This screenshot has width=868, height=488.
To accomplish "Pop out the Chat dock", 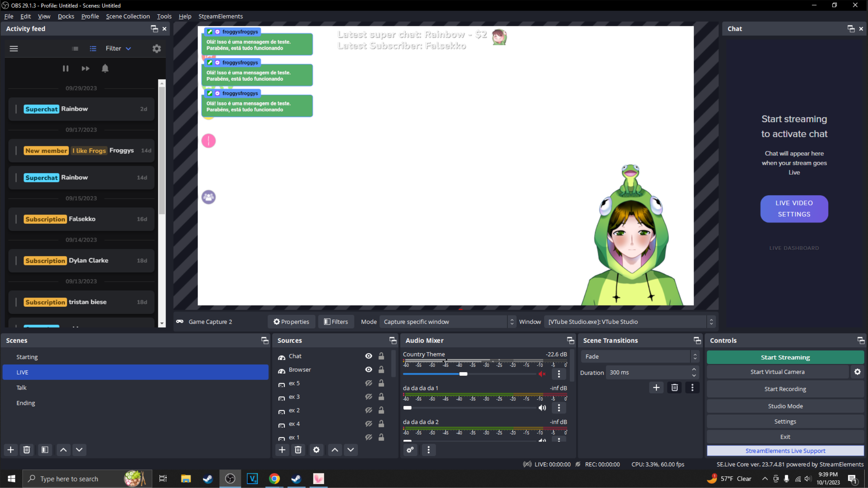I will [x=851, y=29].
